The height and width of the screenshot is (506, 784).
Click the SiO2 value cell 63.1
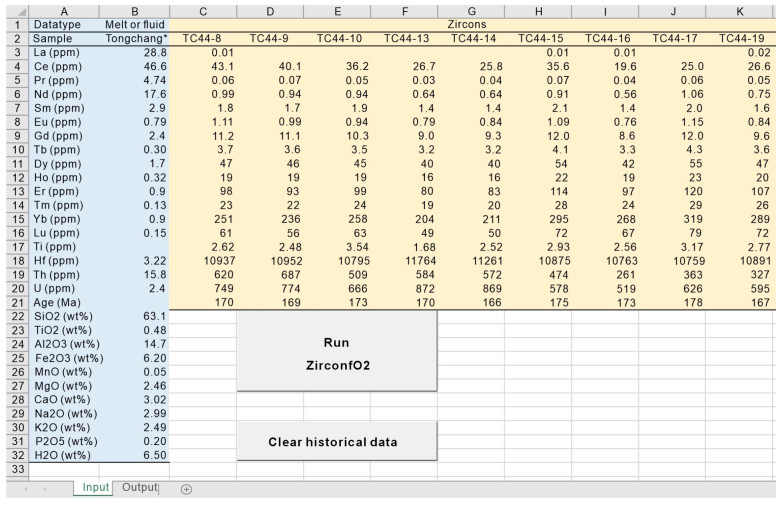pos(134,315)
